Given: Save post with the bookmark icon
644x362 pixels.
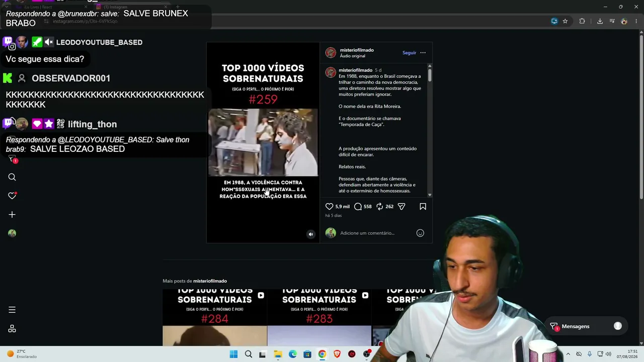Looking at the screenshot, I should pyautogui.click(x=423, y=207).
